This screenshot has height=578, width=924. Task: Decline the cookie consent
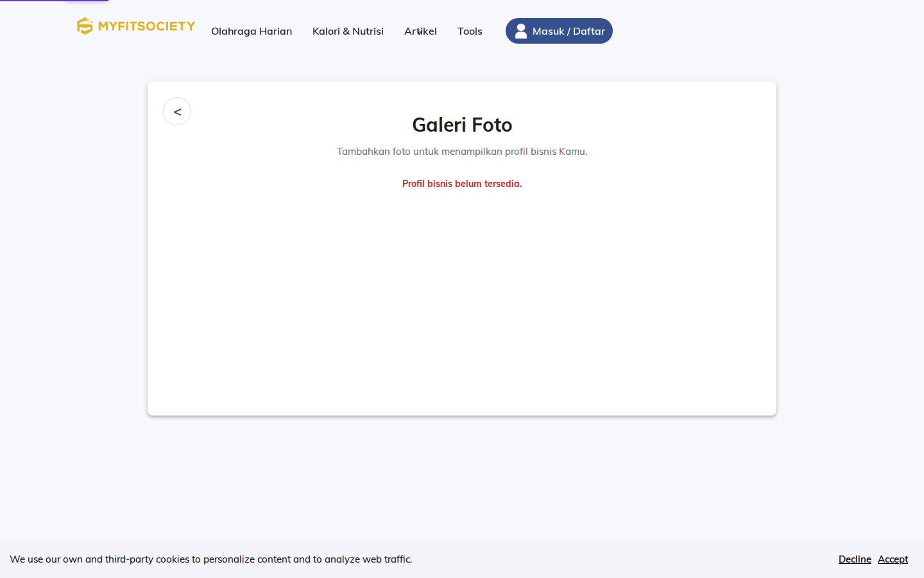855,559
